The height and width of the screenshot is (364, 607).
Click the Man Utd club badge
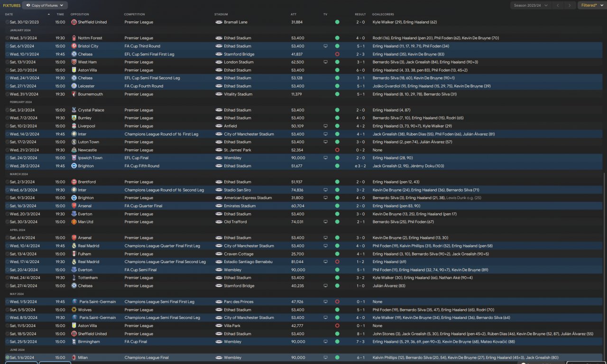pyautogui.click(x=74, y=222)
